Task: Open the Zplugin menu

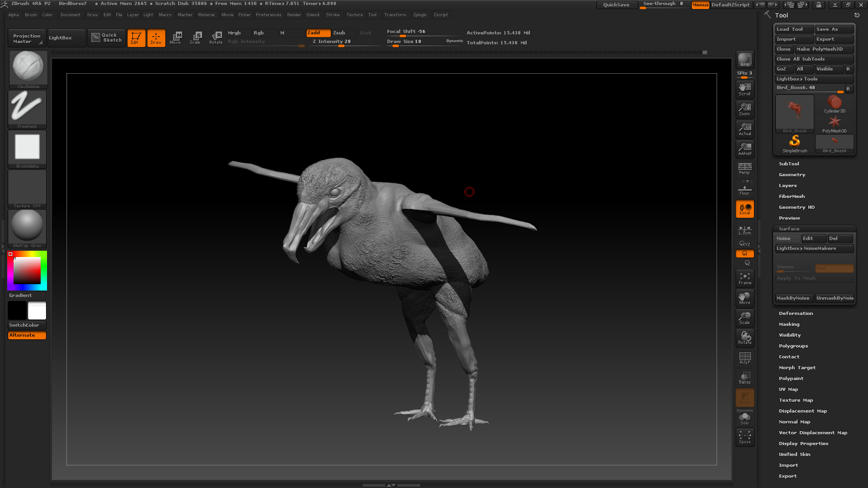Action: [x=419, y=15]
